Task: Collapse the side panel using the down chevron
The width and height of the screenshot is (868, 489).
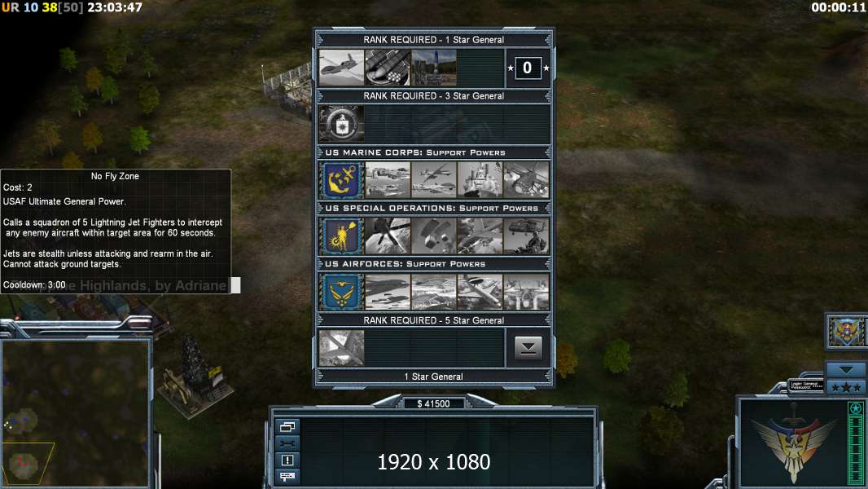Action: pos(846,369)
